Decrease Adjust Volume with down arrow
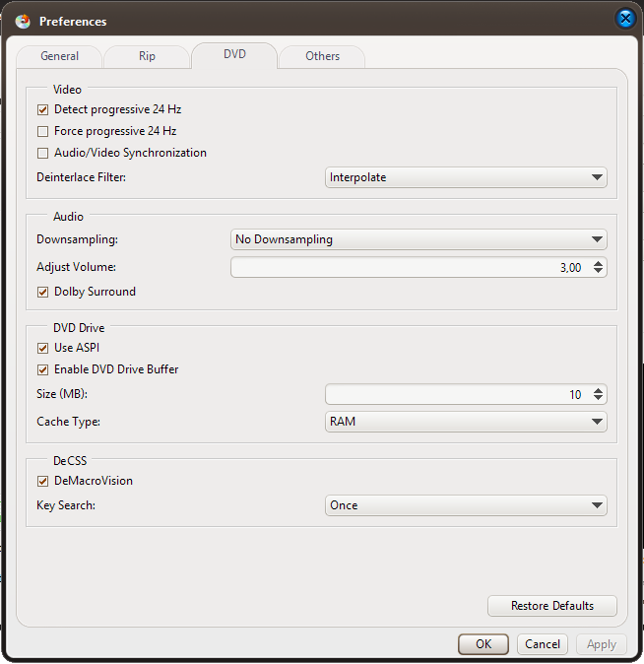The height and width of the screenshot is (664, 644). coord(598,271)
